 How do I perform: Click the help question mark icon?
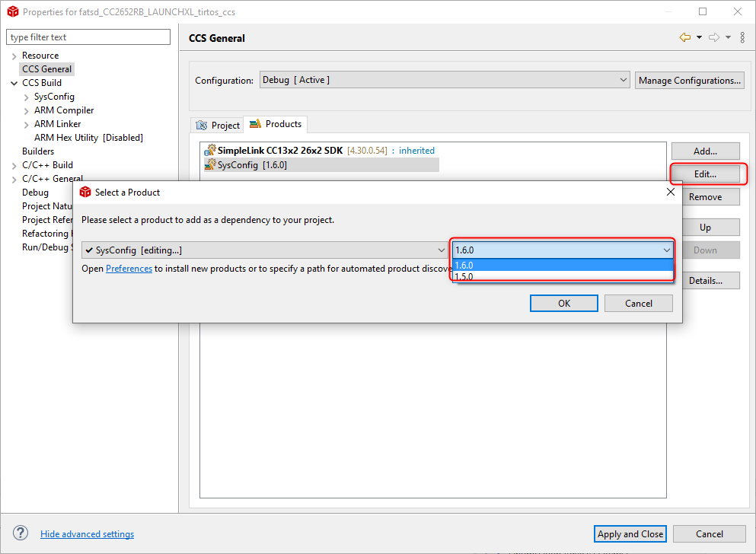(21, 533)
